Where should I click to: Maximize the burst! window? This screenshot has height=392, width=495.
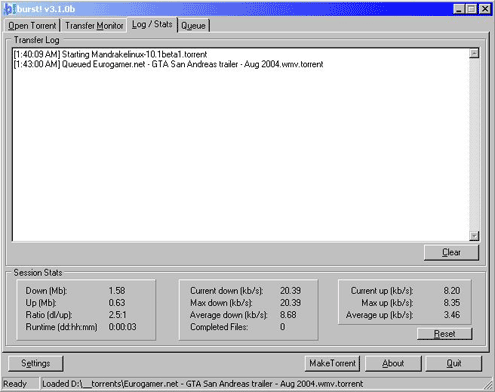(471, 9)
